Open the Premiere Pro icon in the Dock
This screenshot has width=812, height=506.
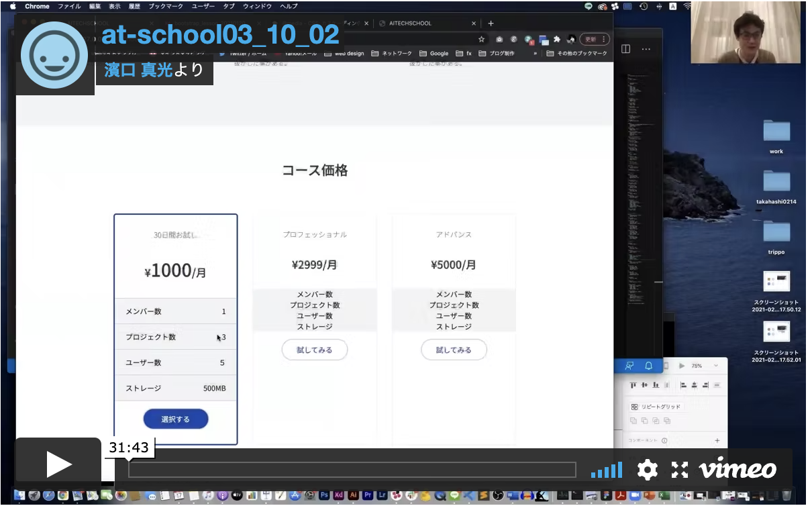click(368, 496)
